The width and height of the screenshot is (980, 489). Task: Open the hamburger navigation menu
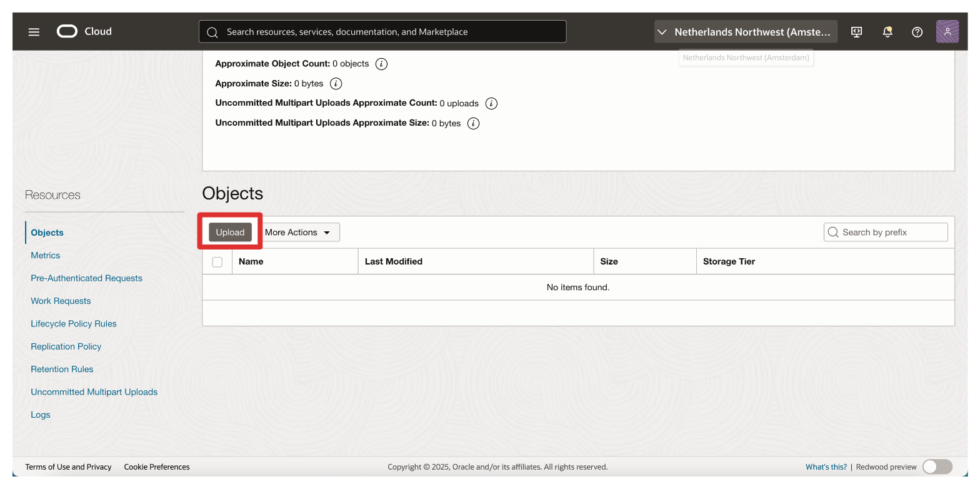click(x=34, y=32)
